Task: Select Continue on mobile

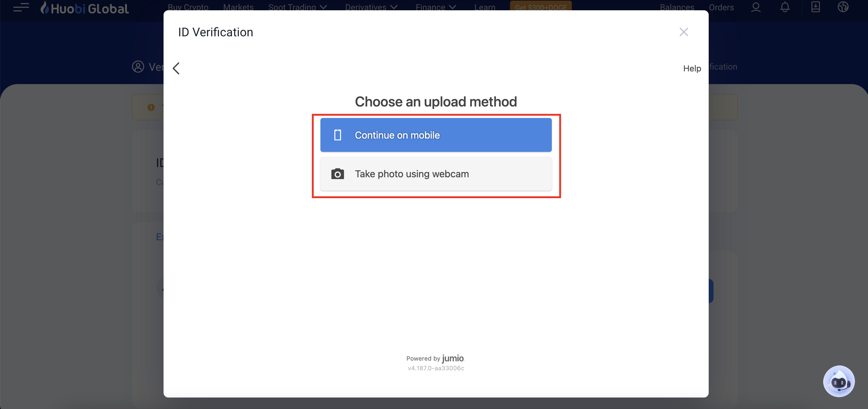Action: (436, 135)
